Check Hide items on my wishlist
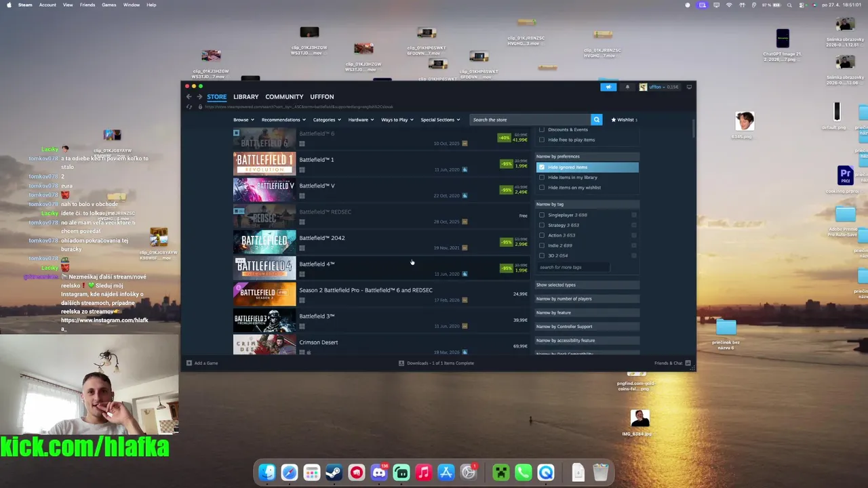This screenshot has height=488, width=868. pos(542,188)
